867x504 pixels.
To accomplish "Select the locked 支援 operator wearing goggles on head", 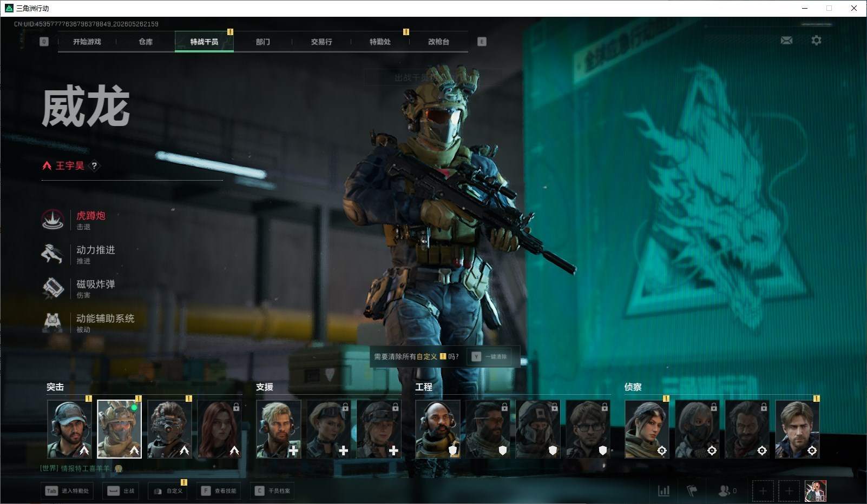I will [x=329, y=429].
